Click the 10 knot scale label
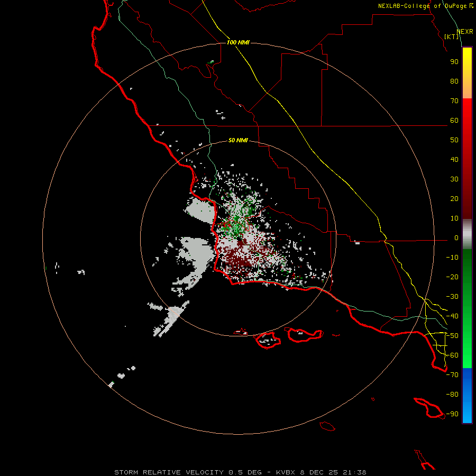The width and height of the screenshot is (476, 476). pos(454,218)
